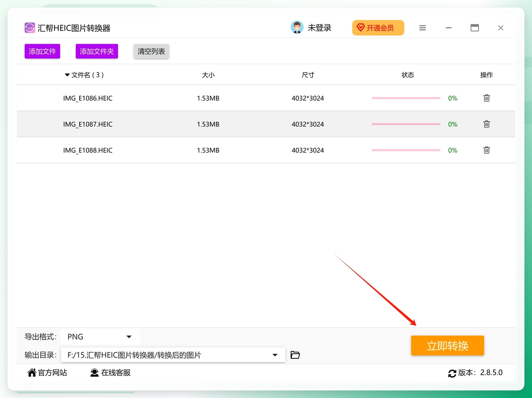Click the 大小 column header
Screen dimensions: 532x398
208,75
